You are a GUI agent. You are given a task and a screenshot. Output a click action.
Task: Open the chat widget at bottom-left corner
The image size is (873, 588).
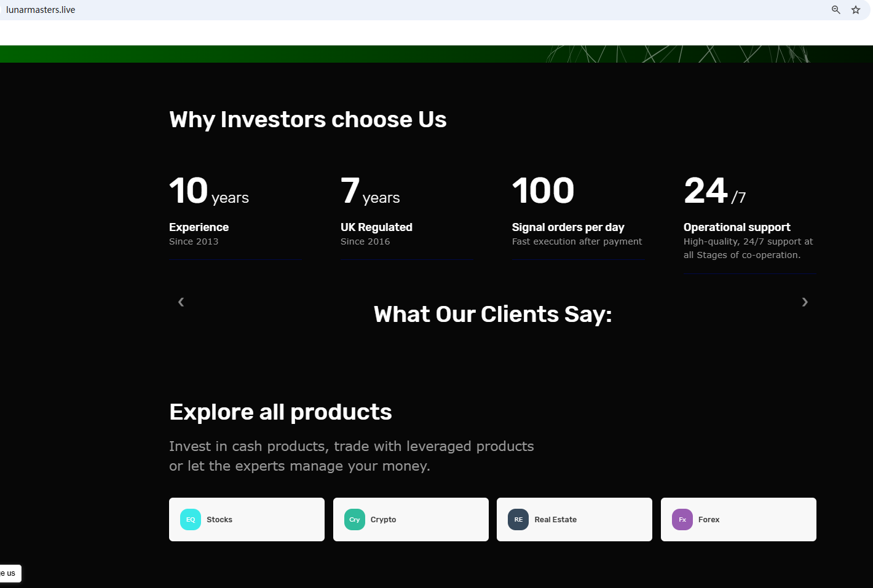[x=9, y=573]
